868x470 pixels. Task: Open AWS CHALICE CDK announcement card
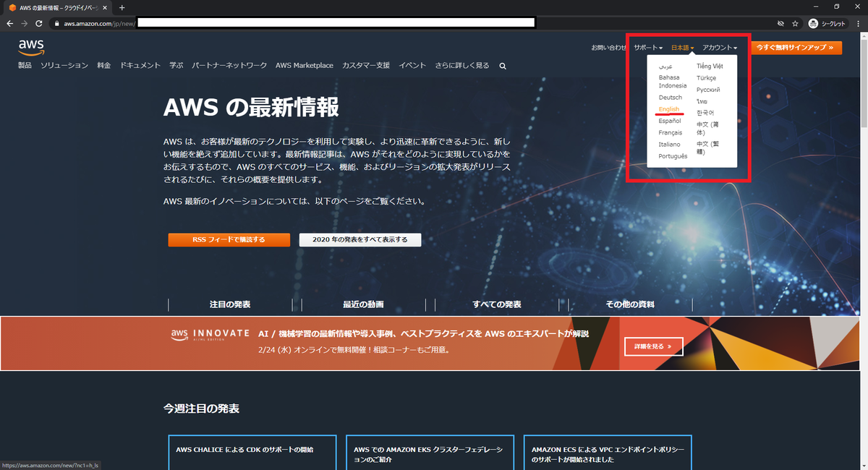coord(252,452)
